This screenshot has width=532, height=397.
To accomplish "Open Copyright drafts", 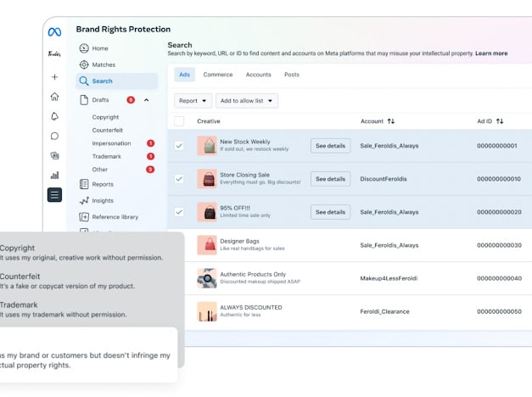I will [105, 117].
